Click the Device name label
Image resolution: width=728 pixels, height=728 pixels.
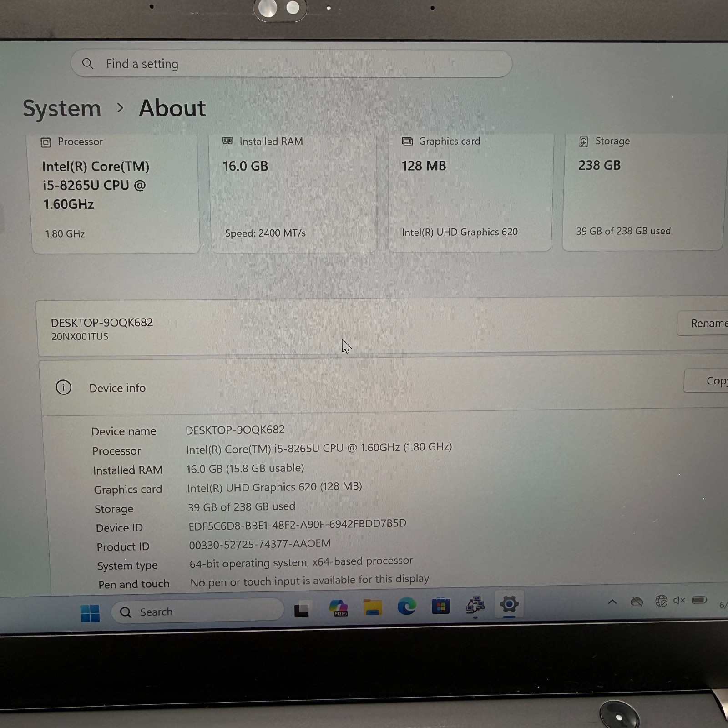[x=124, y=431]
